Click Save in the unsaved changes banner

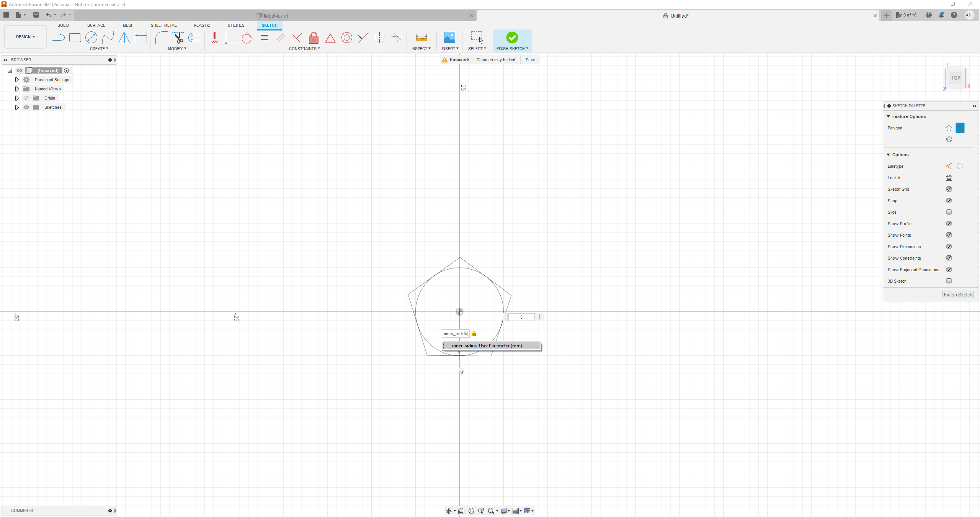[x=530, y=60]
